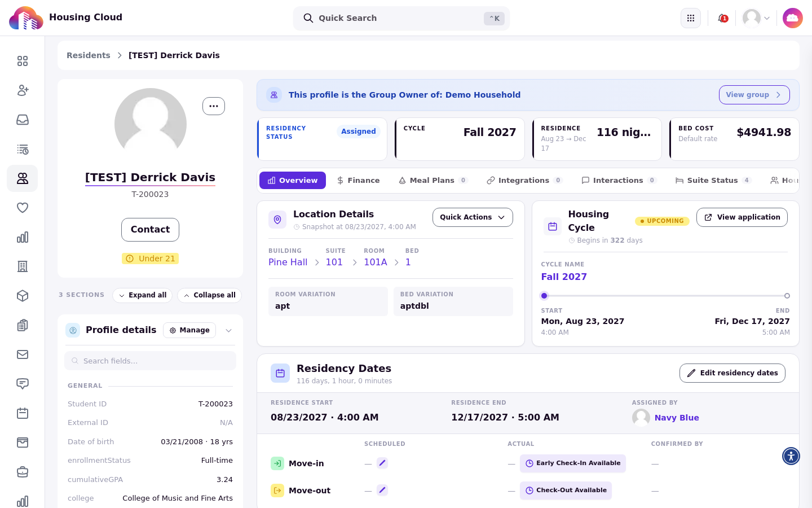Focus the Search fields input

tap(150, 361)
